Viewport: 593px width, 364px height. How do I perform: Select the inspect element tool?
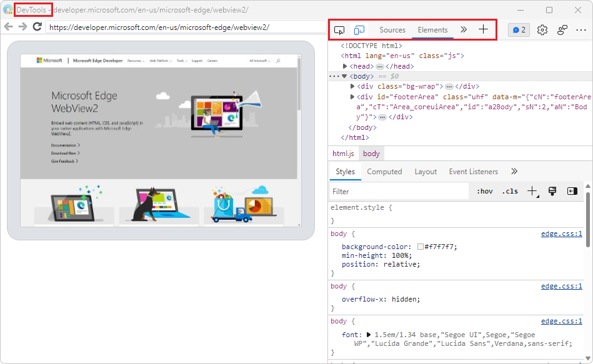pyautogui.click(x=339, y=29)
